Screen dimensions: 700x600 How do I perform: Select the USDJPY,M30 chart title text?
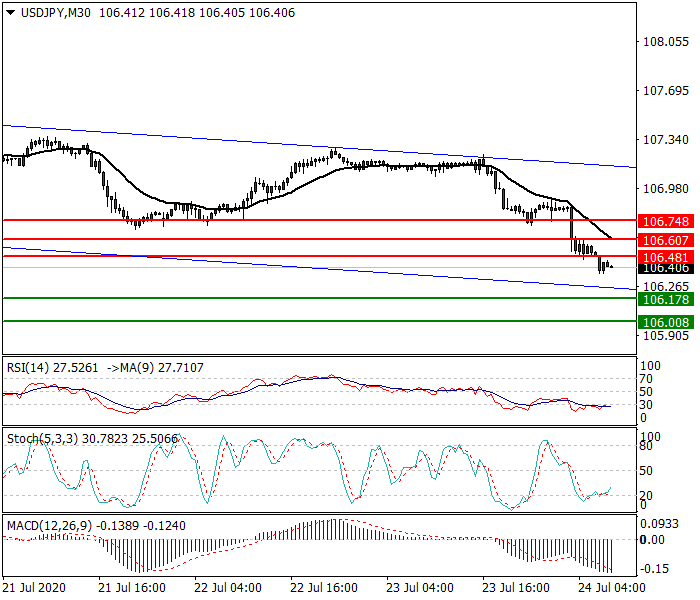(x=56, y=13)
